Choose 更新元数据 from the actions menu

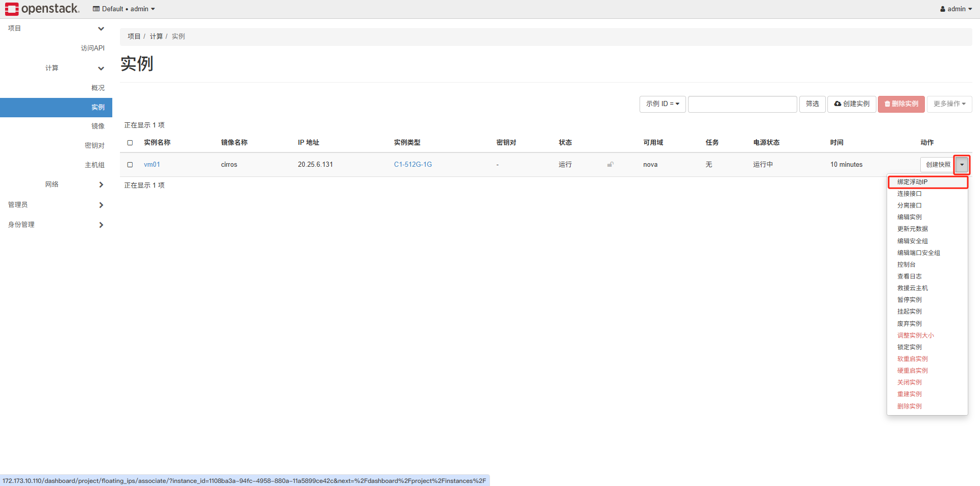tap(927, 229)
